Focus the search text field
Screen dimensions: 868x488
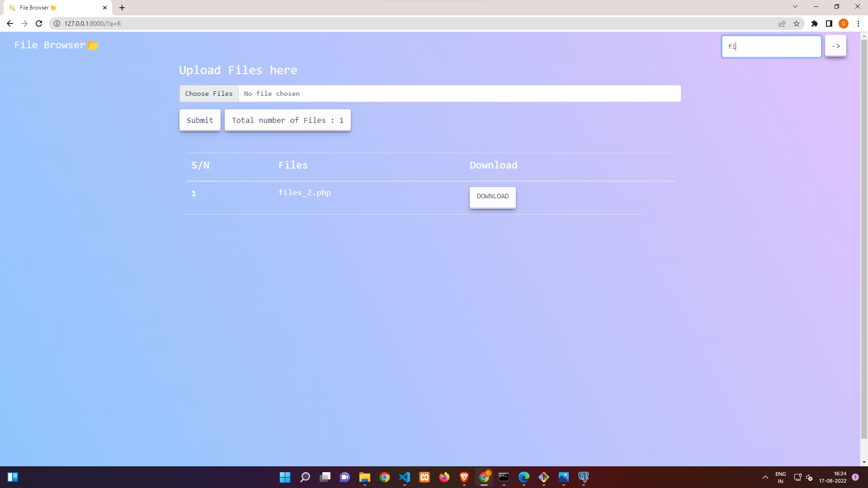(x=771, y=47)
